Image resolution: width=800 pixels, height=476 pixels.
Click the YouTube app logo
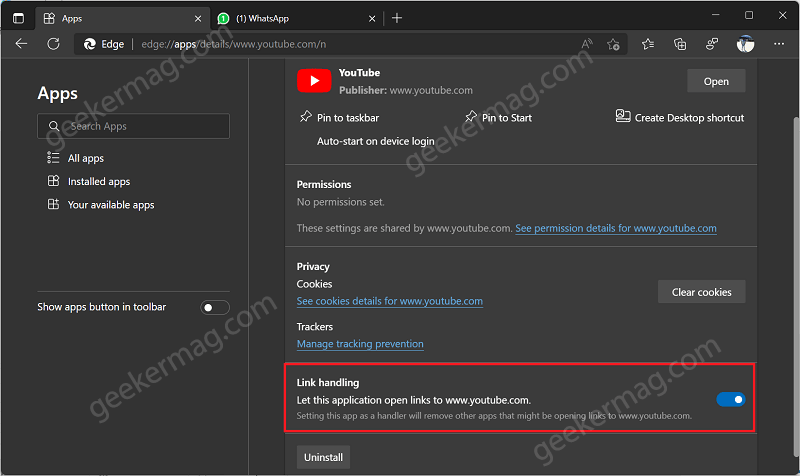pyautogui.click(x=314, y=81)
